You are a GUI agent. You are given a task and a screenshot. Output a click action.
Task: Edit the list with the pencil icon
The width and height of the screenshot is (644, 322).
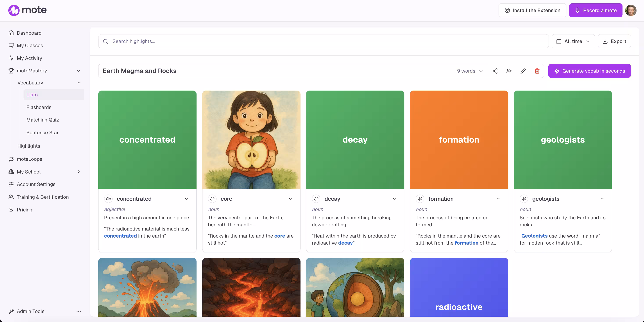click(523, 71)
